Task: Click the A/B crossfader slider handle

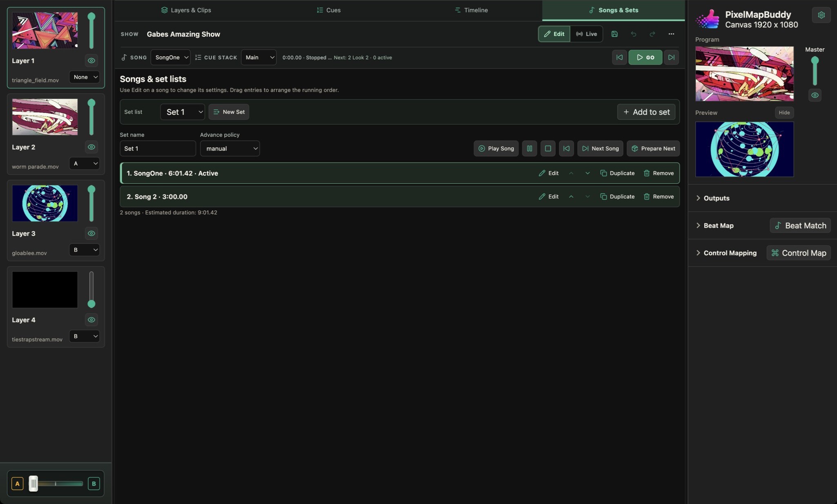Action: 33,484
